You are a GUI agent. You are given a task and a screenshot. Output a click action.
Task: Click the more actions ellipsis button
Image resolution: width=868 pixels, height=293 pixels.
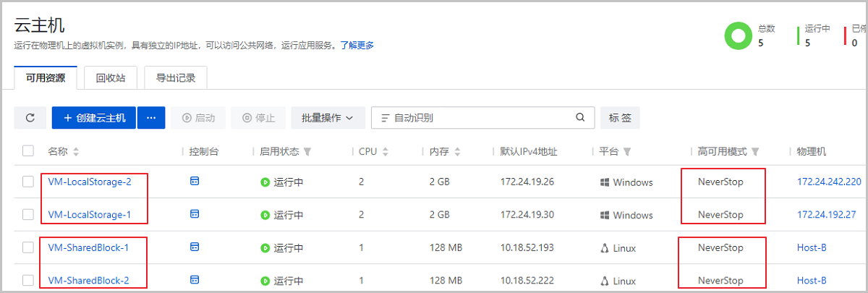[151, 118]
